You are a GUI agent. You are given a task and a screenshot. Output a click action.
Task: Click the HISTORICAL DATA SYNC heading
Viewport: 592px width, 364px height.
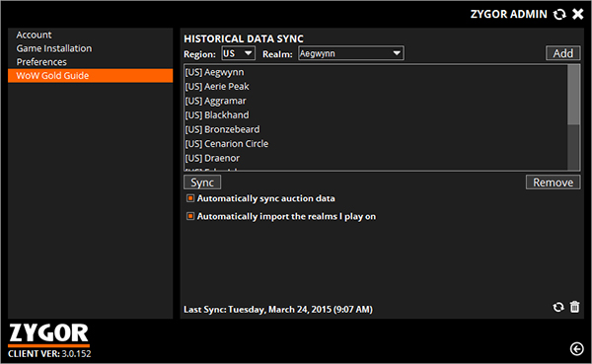click(x=244, y=38)
